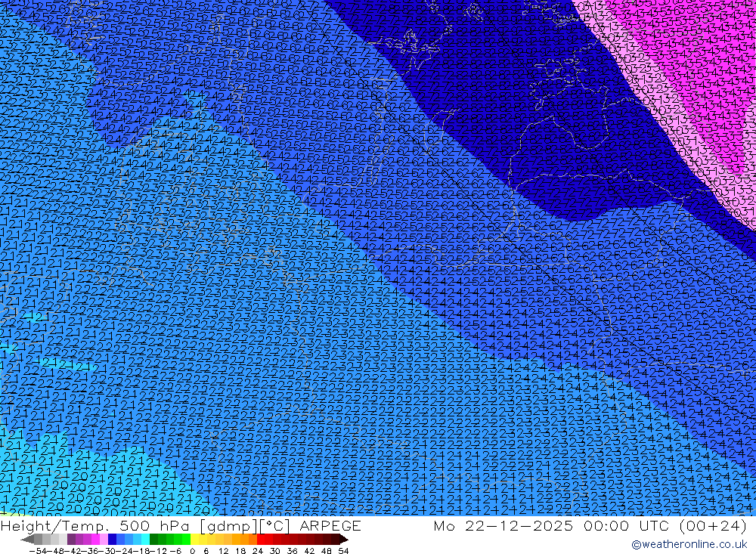
Task: Click the left gray arrow of legend
Action: click(x=27, y=540)
